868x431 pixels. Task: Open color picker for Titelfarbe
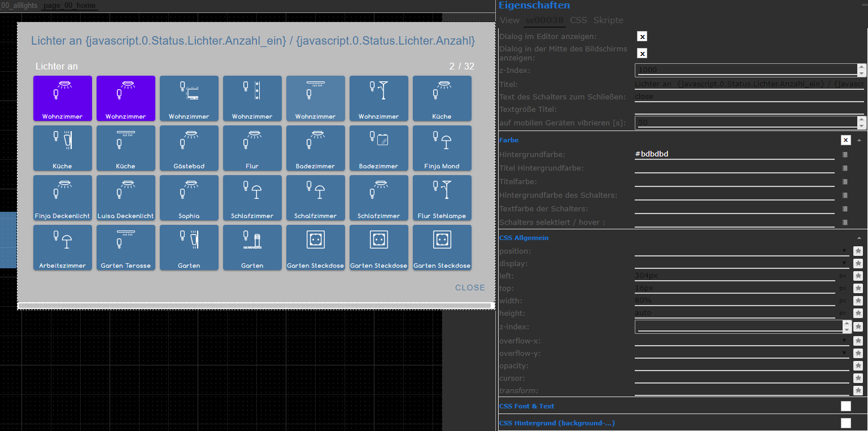click(845, 181)
